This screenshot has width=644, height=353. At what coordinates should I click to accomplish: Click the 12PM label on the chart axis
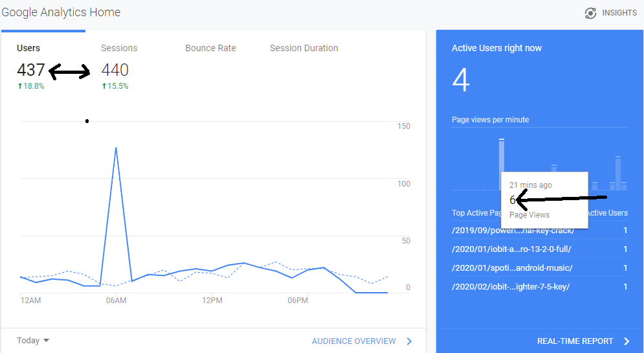(x=212, y=301)
